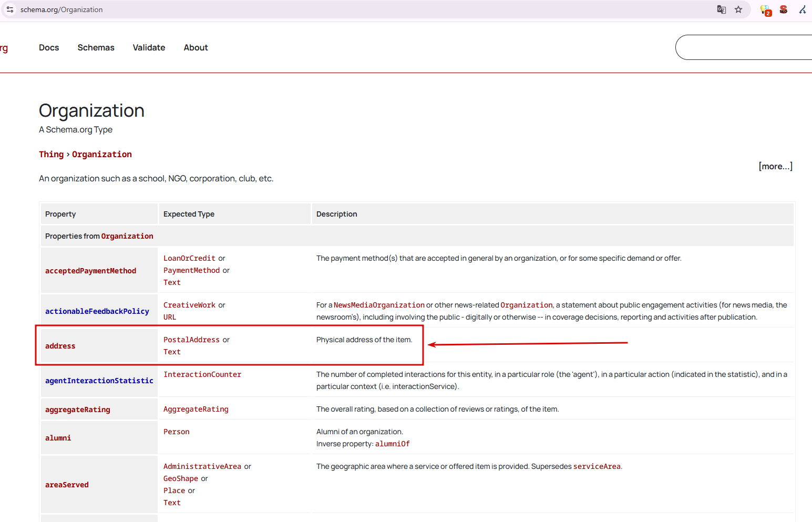Screen dimensions: 812x522
Task: Open the PaymentMethod type link
Action: pos(191,270)
